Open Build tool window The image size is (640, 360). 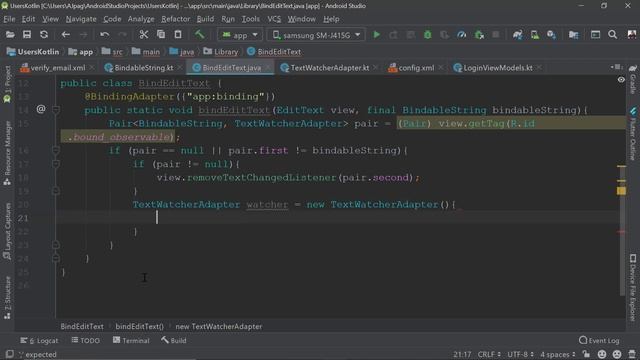click(173, 340)
